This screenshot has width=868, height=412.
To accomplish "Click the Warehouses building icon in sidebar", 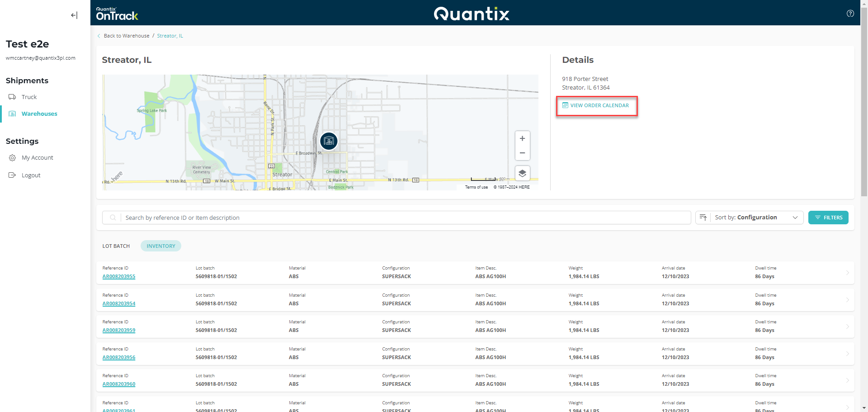I will [12, 114].
